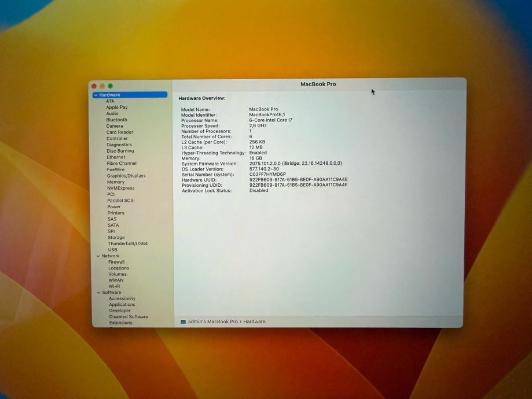The image size is (532, 399).
Task: Select Camera in the sidebar
Action: click(x=115, y=126)
